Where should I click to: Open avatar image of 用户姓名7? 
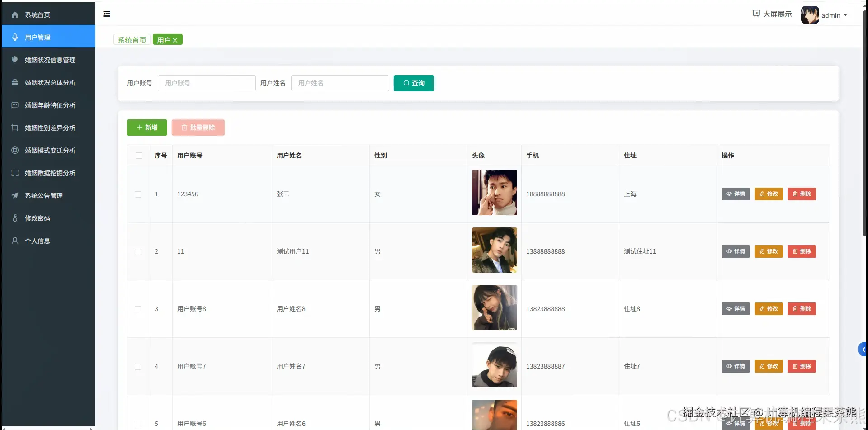(x=494, y=365)
